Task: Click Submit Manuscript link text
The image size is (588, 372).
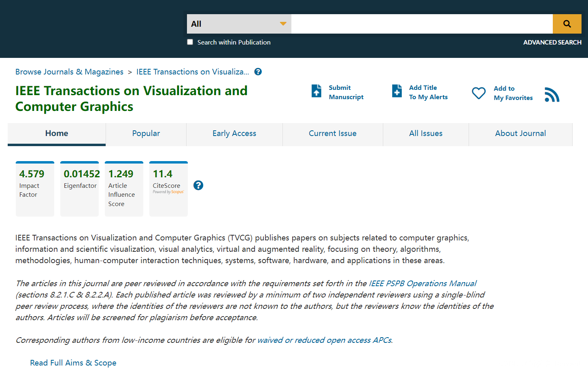Action: 346,92
